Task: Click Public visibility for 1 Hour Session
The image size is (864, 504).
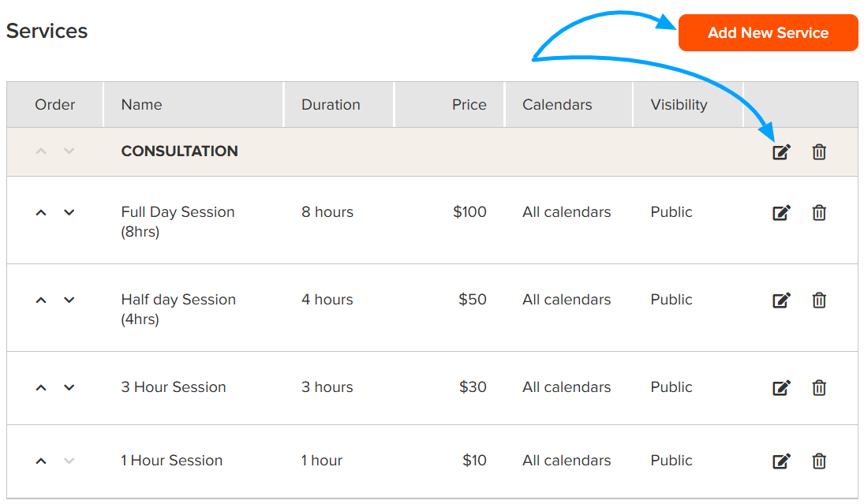Action: tap(671, 461)
